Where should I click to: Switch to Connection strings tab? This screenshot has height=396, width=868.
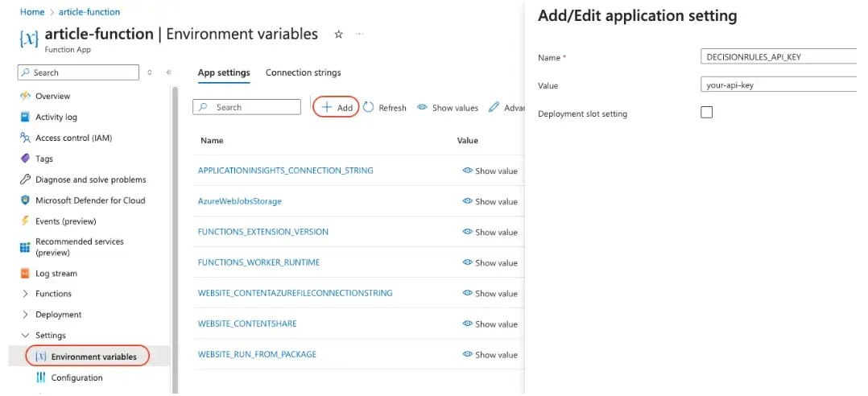[x=304, y=72]
